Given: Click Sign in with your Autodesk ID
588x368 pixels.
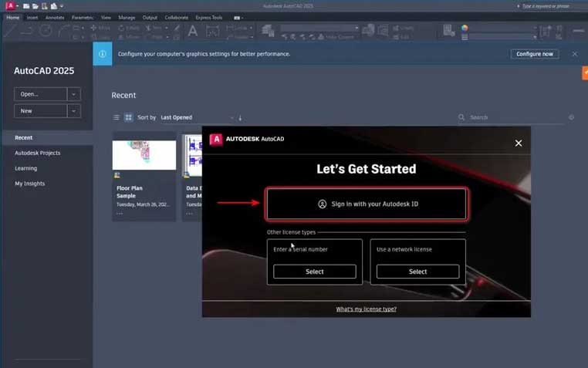Looking at the screenshot, I should pos(367,204).
